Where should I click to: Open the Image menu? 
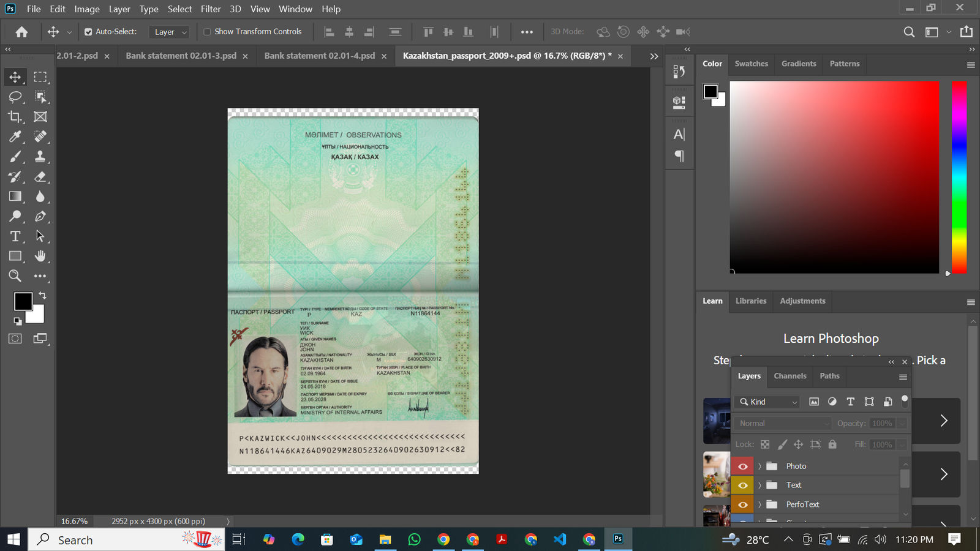coord(87,9)
